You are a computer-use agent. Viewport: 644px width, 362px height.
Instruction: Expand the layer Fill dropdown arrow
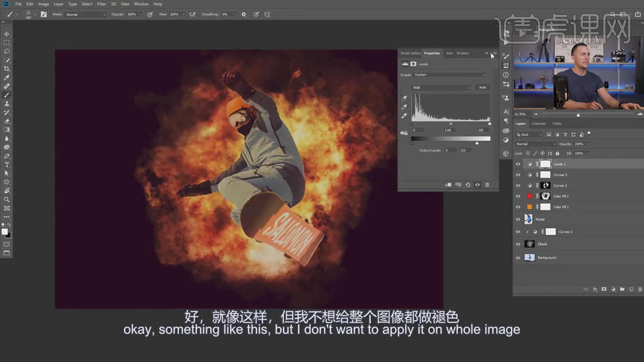[588, 153]
